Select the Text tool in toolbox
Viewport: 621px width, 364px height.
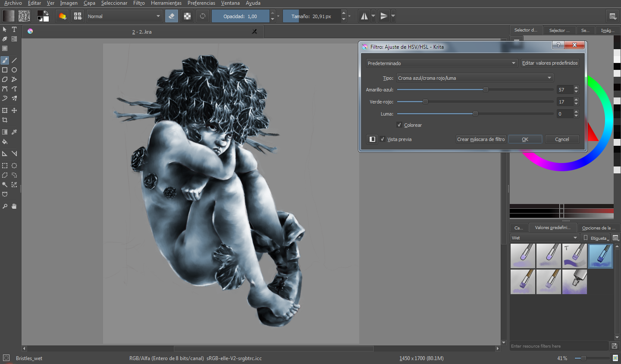14,29
